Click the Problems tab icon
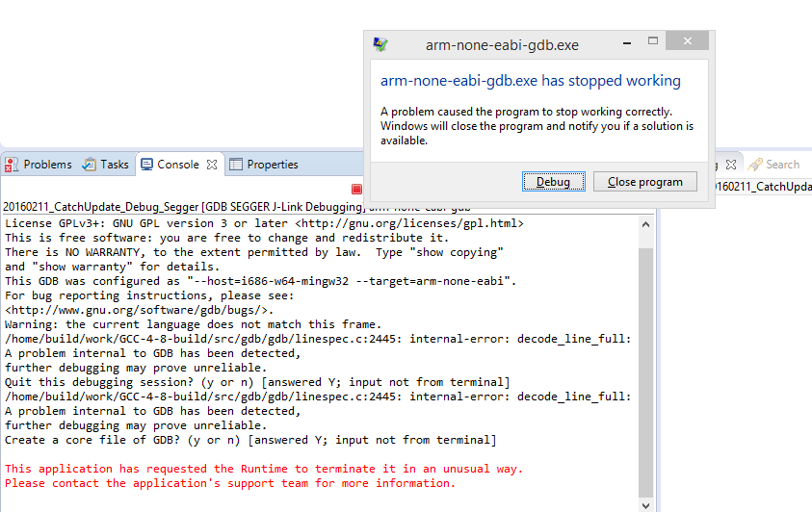The height and width of the screenshot is (512, 812). (12, 165)
